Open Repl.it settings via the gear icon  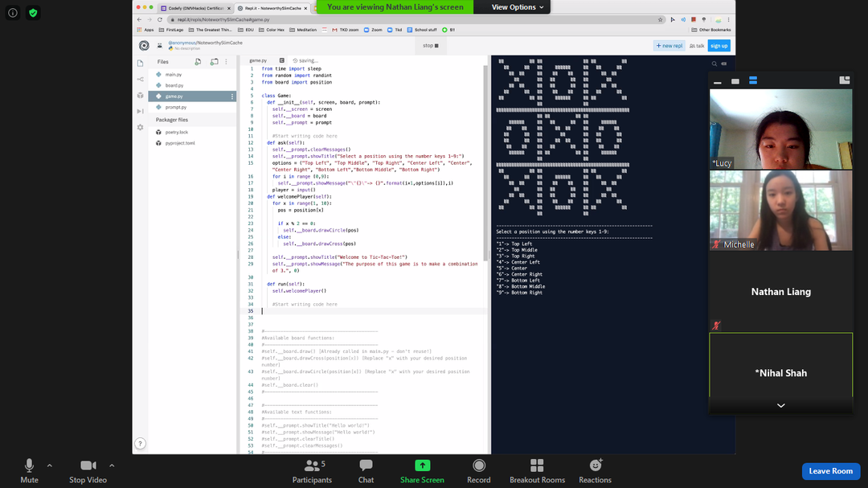[x=140, y=127]
